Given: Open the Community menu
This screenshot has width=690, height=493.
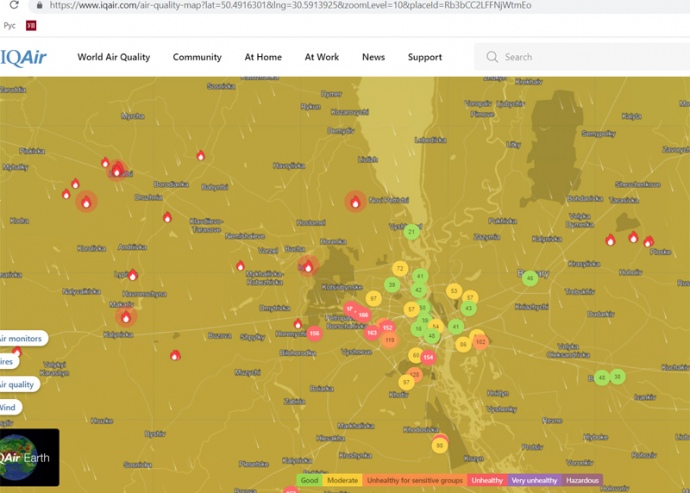Looking at the screenshot, I should click(x=197, y=57).
